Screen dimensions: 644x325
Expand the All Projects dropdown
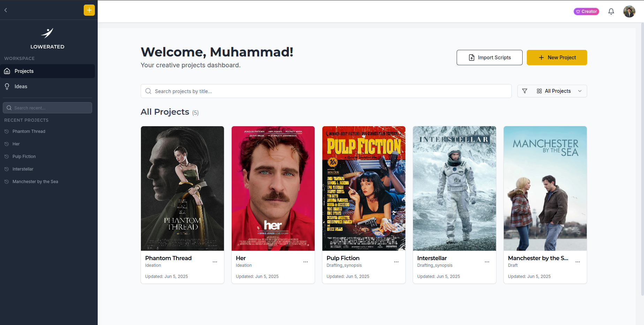click(559, 91)
